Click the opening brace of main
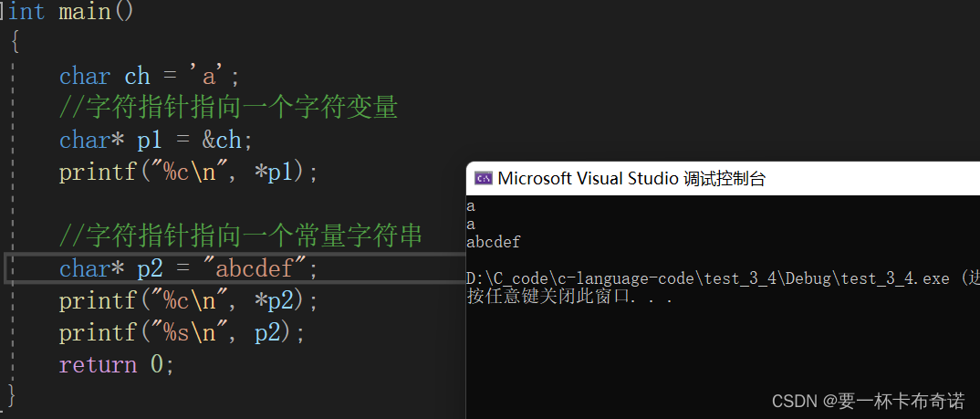This screenshot has width=980, height=419. coord(16,43)
